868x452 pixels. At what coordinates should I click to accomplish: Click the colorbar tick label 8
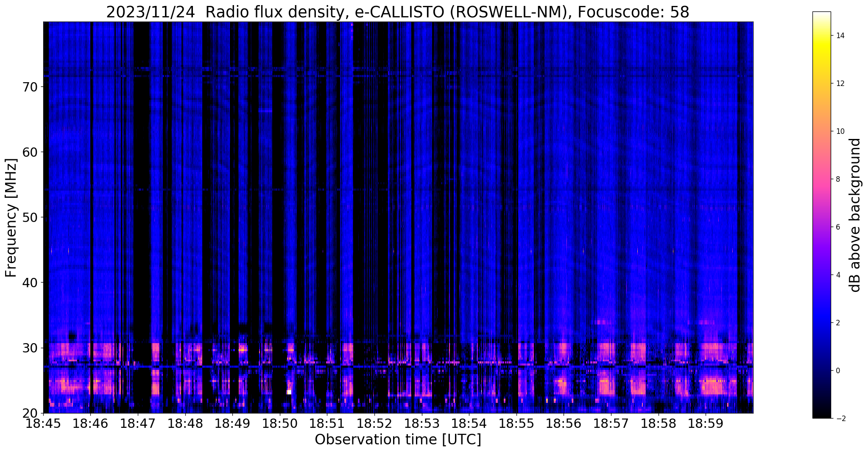(837, 179)
